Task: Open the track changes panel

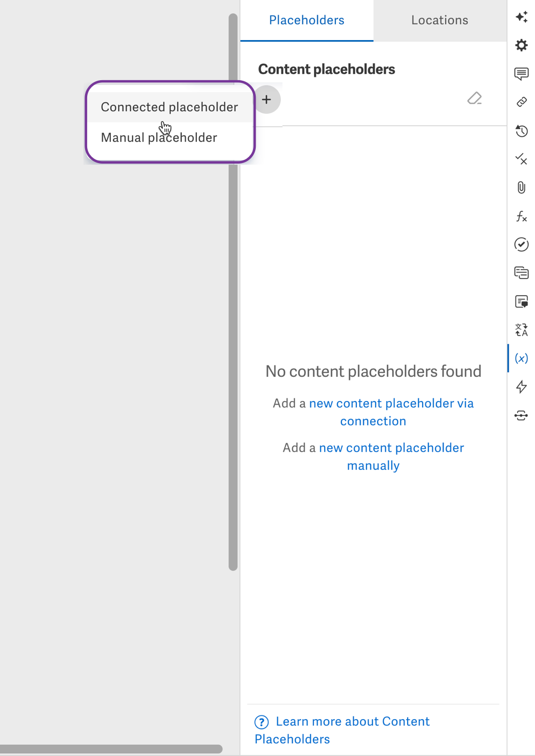Action: click(x=522, y=159)
